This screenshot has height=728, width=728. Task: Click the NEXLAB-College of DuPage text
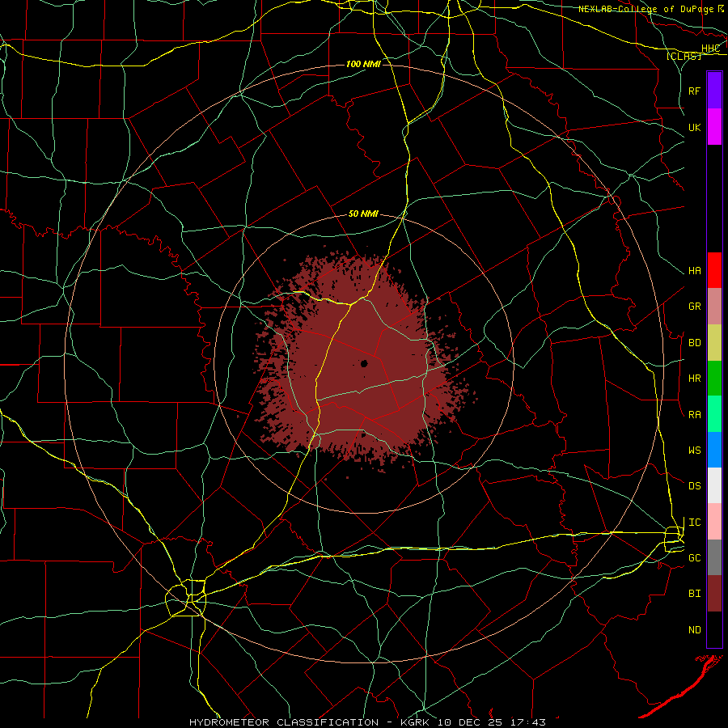point(645,9)
